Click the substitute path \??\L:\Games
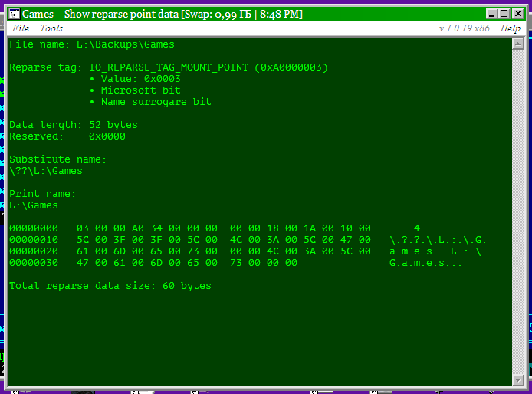This screenshot has width=532, height=394. click(46, 171)
